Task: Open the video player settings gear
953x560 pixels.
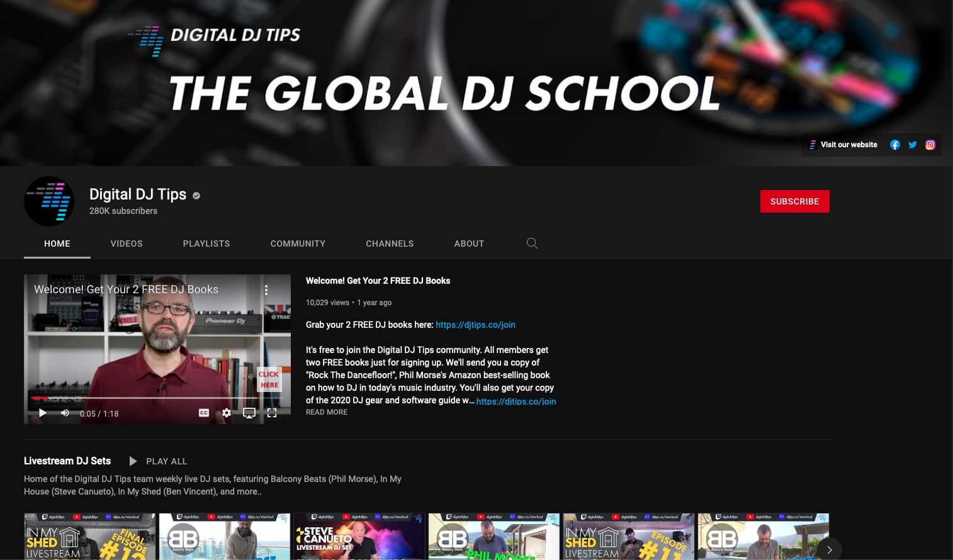Action: point(226,413)
